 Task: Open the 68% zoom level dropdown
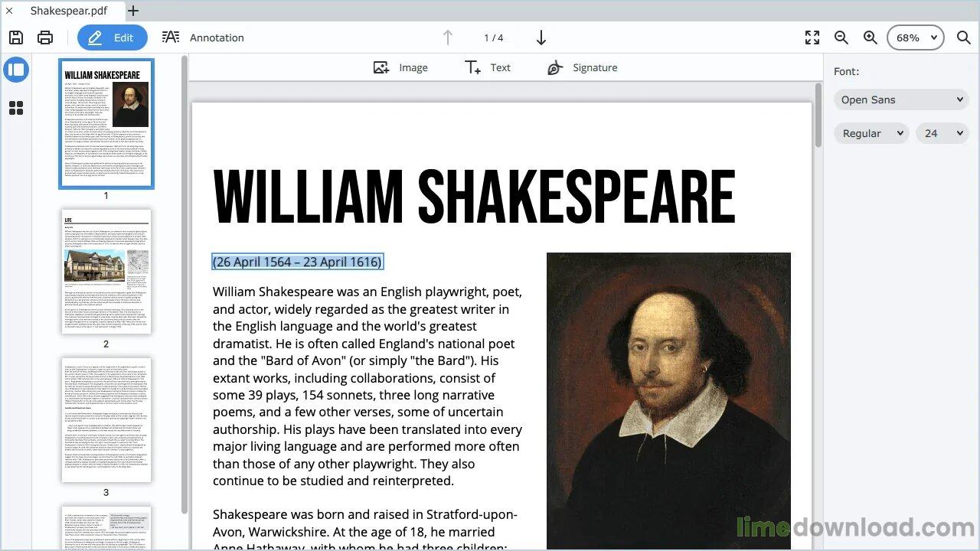(916, 37)
